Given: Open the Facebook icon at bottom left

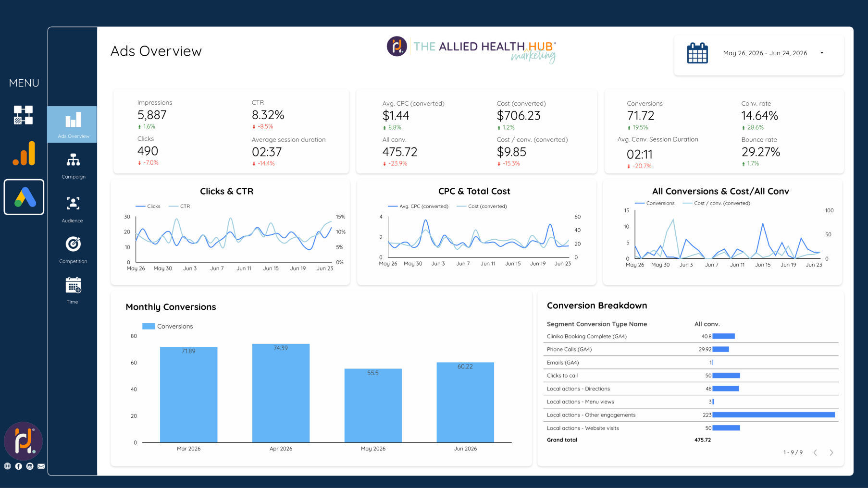Looking at the screenshot, I should pyautogui.click(x=19, y=466).
